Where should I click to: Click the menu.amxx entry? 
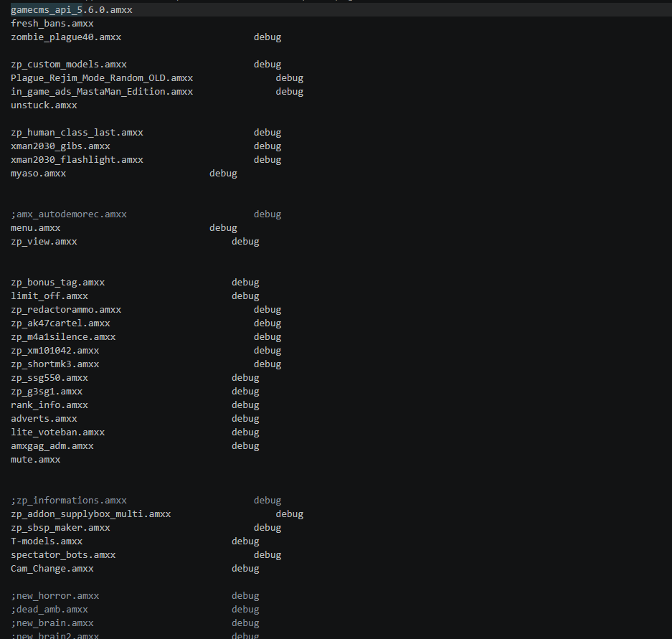coord(36,228)
